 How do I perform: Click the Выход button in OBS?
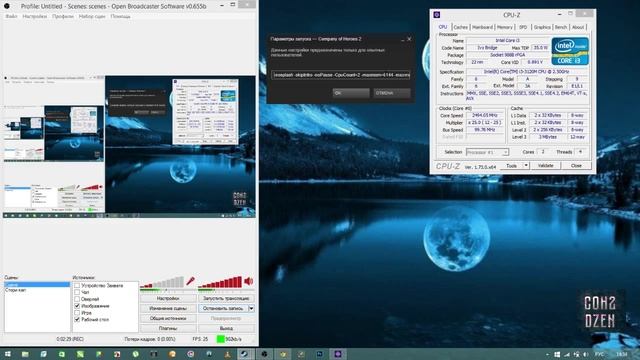(226, 328)
